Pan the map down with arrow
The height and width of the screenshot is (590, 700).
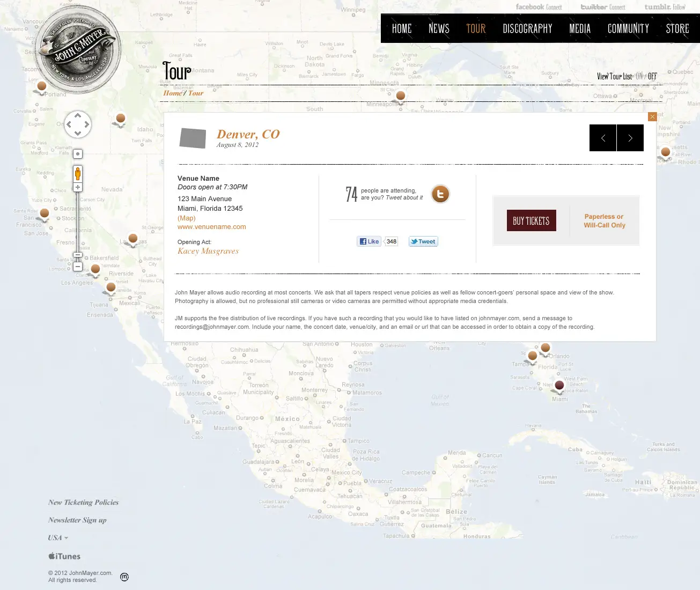coord(78,133)
